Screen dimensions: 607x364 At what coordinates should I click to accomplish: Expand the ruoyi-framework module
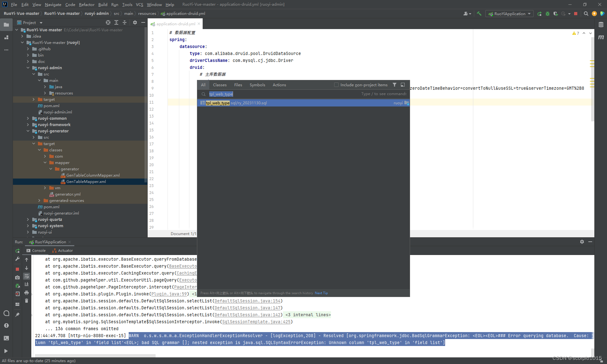(28, 125)
